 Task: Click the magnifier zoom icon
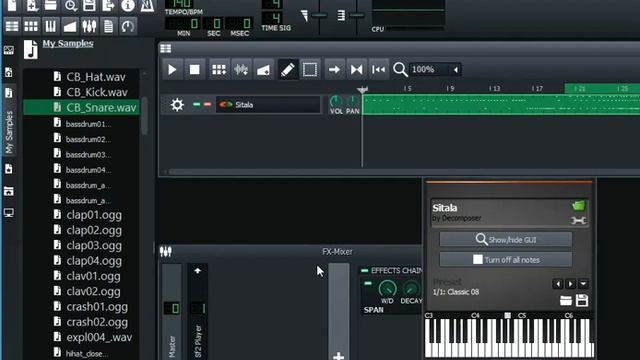point(400,70)
